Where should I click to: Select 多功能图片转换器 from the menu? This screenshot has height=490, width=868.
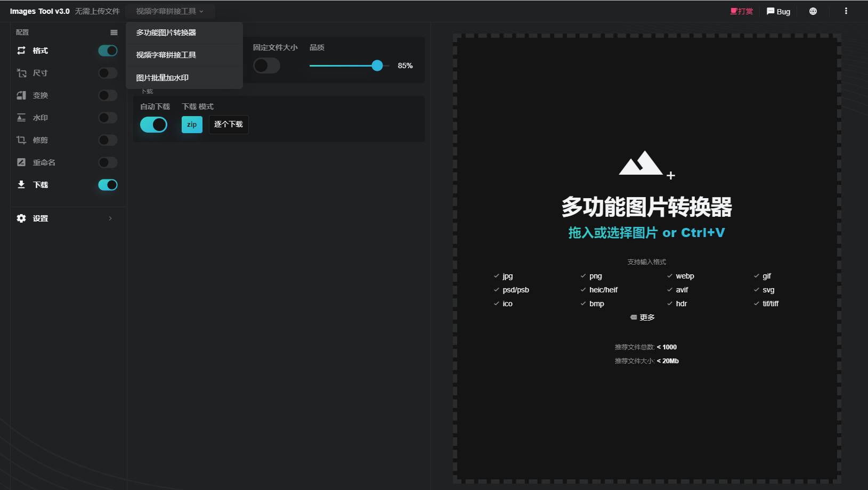[166, 32]
